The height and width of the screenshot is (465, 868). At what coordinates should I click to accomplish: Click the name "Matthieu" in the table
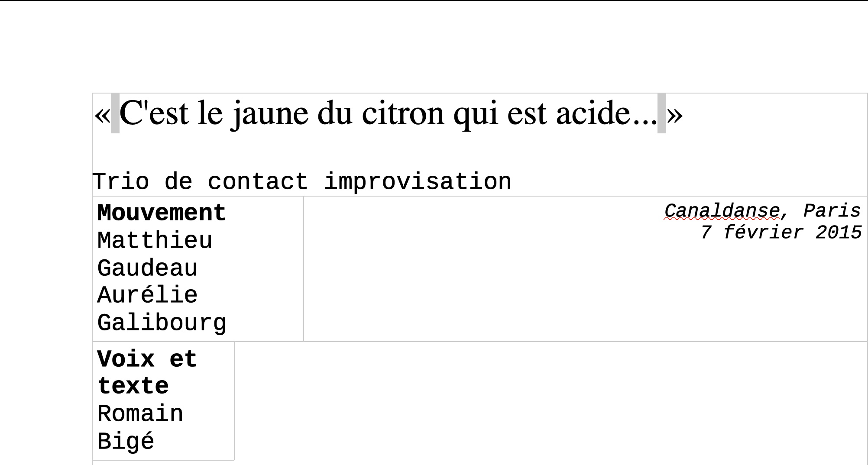pyautogui.click(x=155, y=241)
